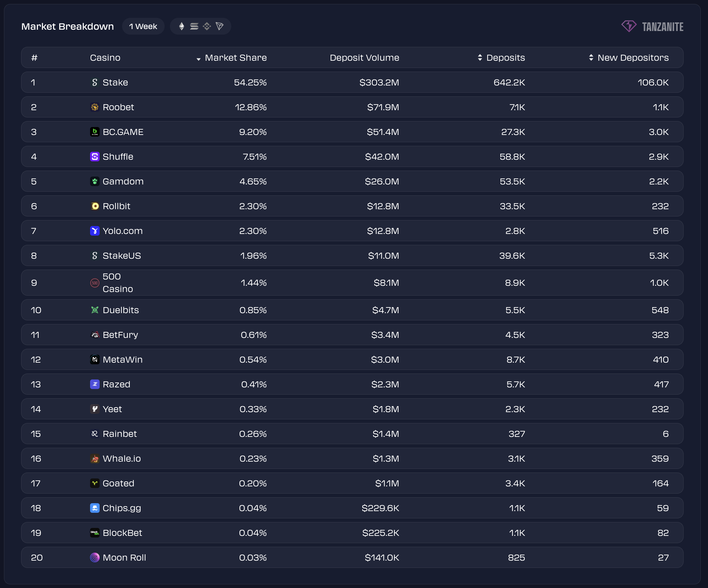Click the BC.GAME logo icon
The image size is (708, 588).
[x=95, y=132]
